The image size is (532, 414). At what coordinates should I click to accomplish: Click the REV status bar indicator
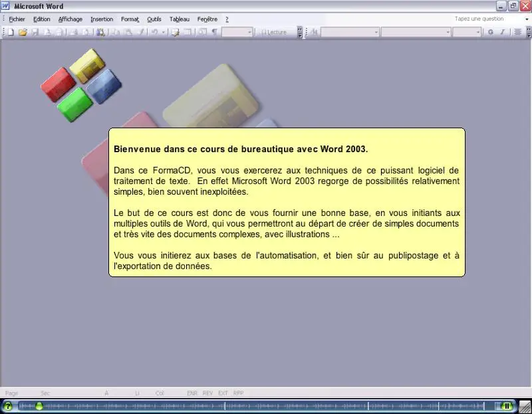[207, 393]
